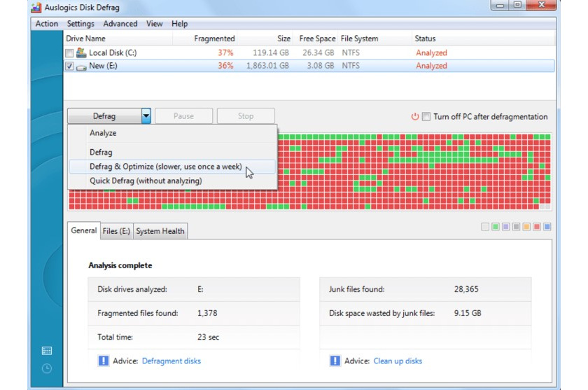
Task: Click the 37% fragmented value
Action: click(225, 53)
